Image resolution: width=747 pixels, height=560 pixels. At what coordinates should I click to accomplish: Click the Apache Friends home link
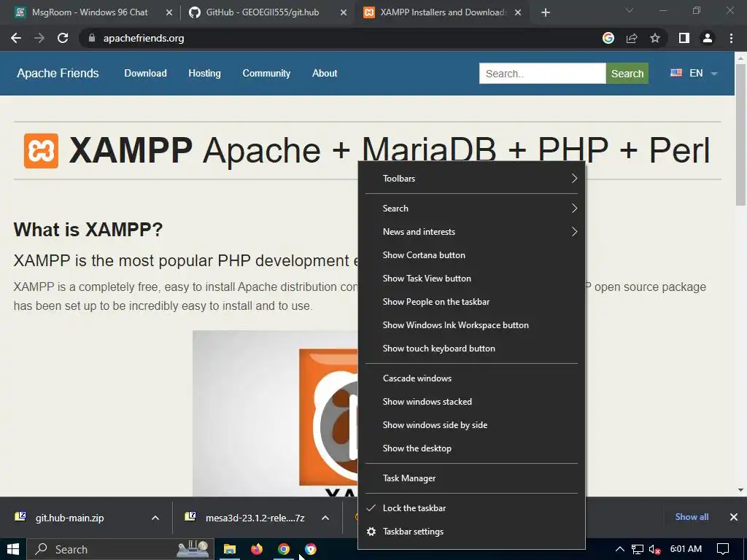(x=58, y=74)
